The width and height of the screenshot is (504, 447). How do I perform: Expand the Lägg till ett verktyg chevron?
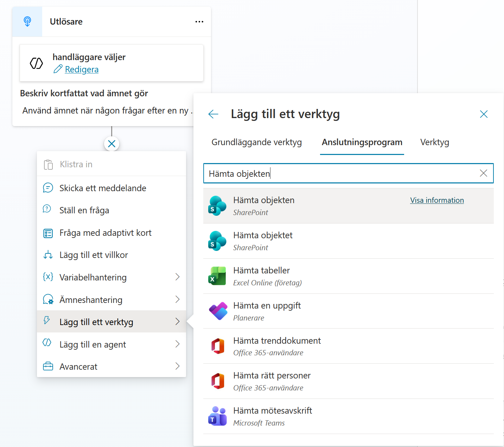click(x=178, y=322)
